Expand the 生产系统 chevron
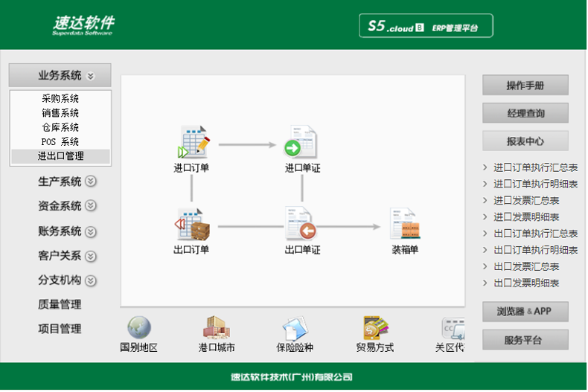This screenshot has height=392, width=588. click(x=90, y=181)
